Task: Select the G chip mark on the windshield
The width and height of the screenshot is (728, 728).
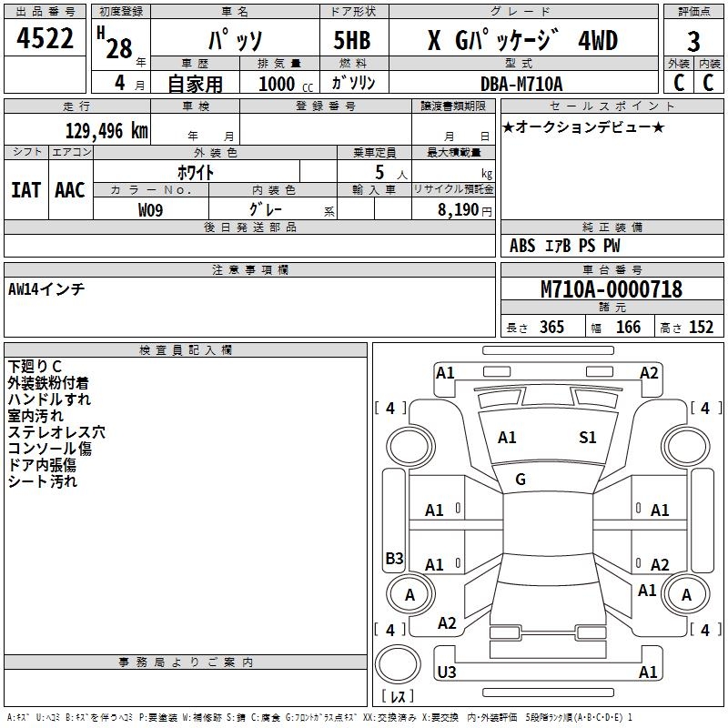Action: coord(521,480)
